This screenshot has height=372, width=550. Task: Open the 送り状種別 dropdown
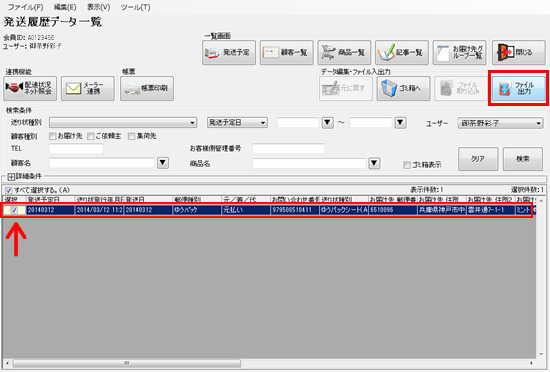click(123, 123)
